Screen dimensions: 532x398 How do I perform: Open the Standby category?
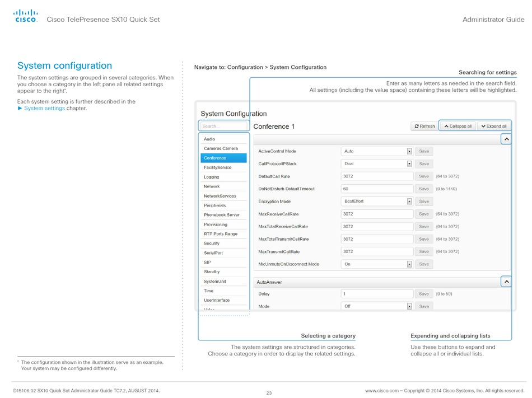(x=223, y=272)
